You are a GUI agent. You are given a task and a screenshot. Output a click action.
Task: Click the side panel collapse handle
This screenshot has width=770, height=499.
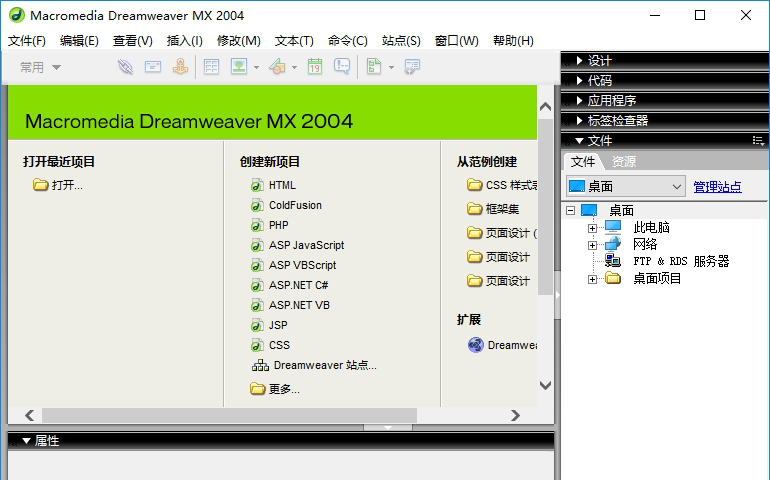tap(557, 295)
